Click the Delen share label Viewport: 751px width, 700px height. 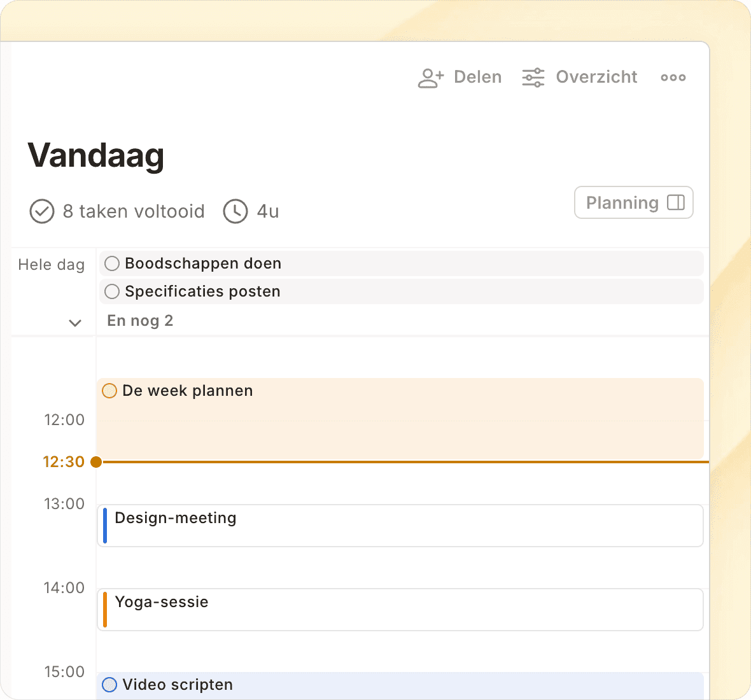click(x=477, y=78)
